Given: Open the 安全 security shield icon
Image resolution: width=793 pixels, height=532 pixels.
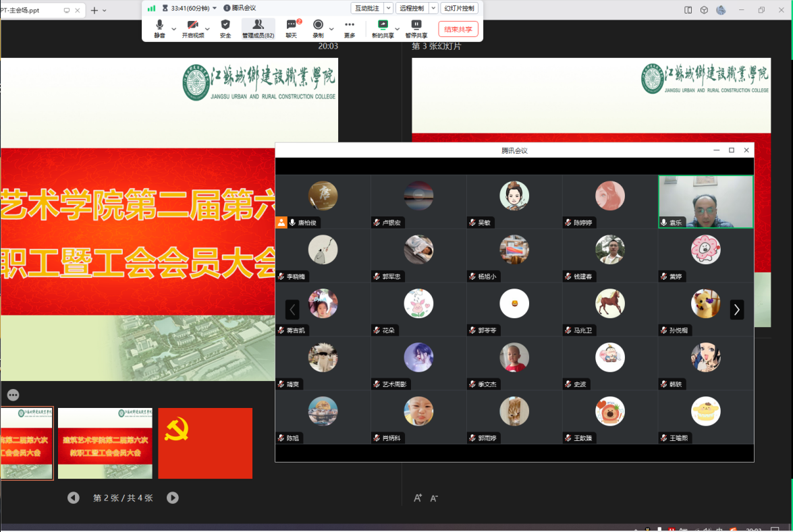Looking at the screenshot, I should click(x=225, y=28).
